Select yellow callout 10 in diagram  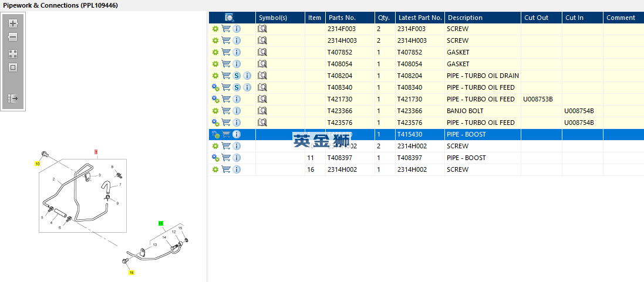(x=37, y=164)
